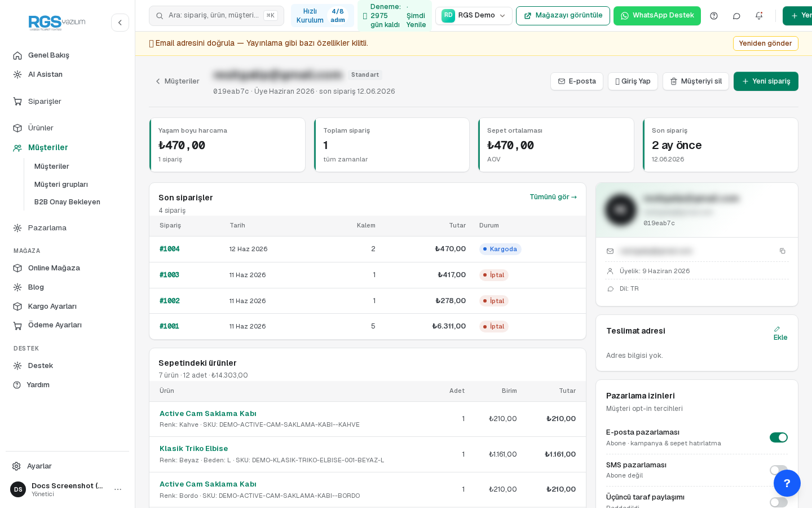Image resolution: width=812 pixels, height=508 pixels.
Task: Open order #1004
Action: (169, 249)
